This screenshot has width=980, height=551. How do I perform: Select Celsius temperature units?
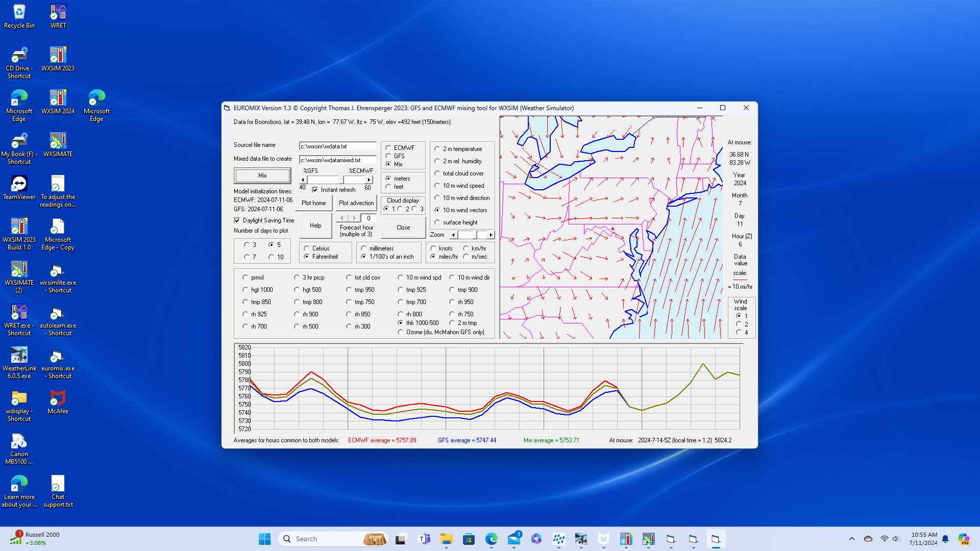coord(307,248)
